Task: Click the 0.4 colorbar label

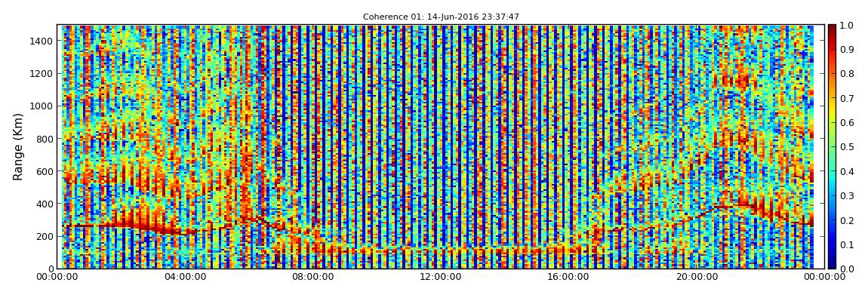Action: pyautogui.click(x=846, y=171)
